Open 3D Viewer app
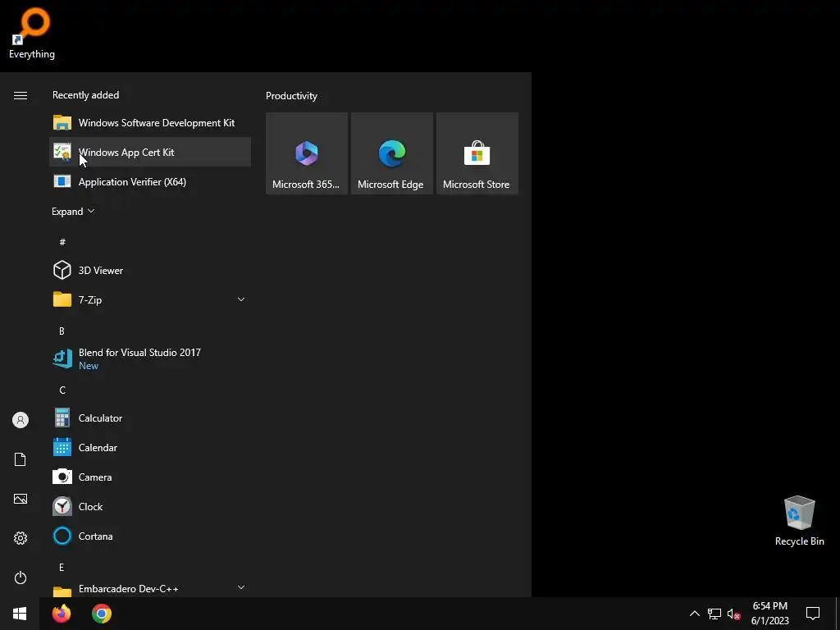840x630 pixels. (150, 270)
